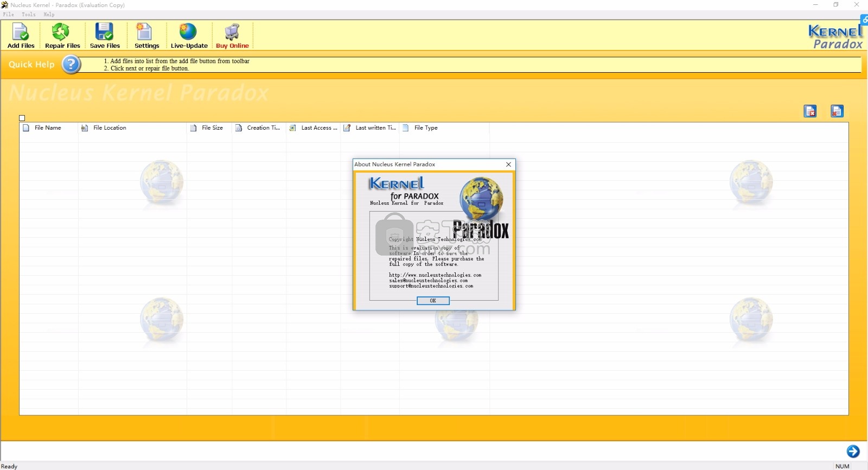Image resolution: width=868 pixels, height=470 pixels.
Task: Click the Ready status bar text
Action: (9, 466)
